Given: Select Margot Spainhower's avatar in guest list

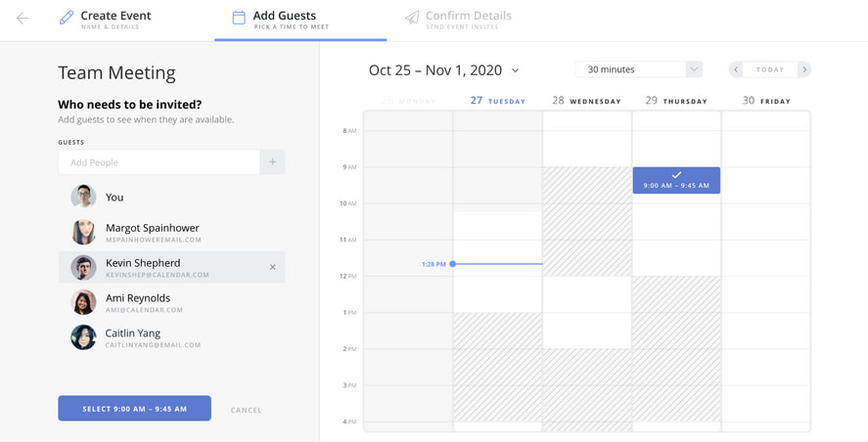Looking at the screenshot, I should coord(83,232).
